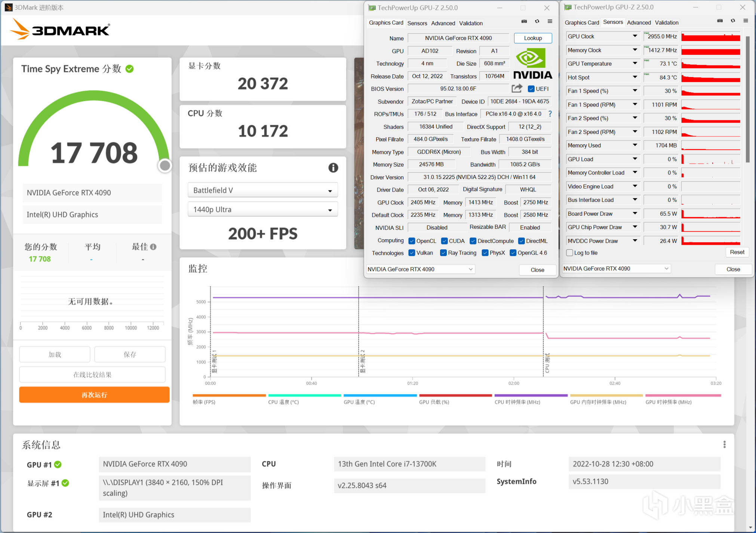Click the refresh icon in first GPU-Z window

point(537,21)
